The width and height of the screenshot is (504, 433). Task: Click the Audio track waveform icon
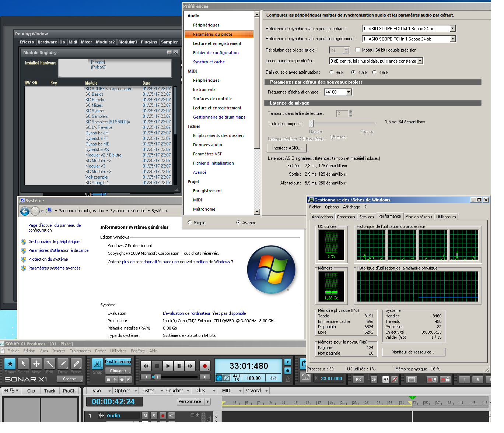coord(101,416)
